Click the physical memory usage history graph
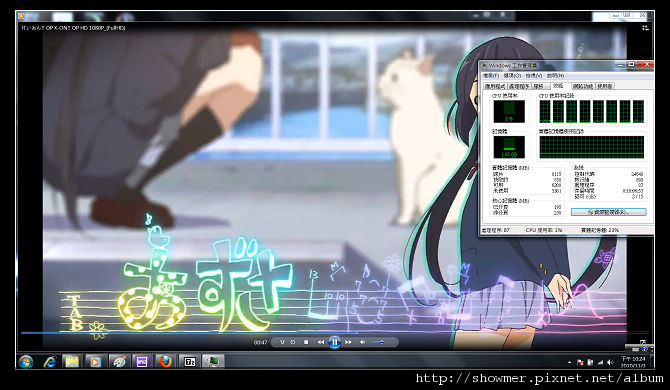Viewport: 670px width, 390px height. 591,147
